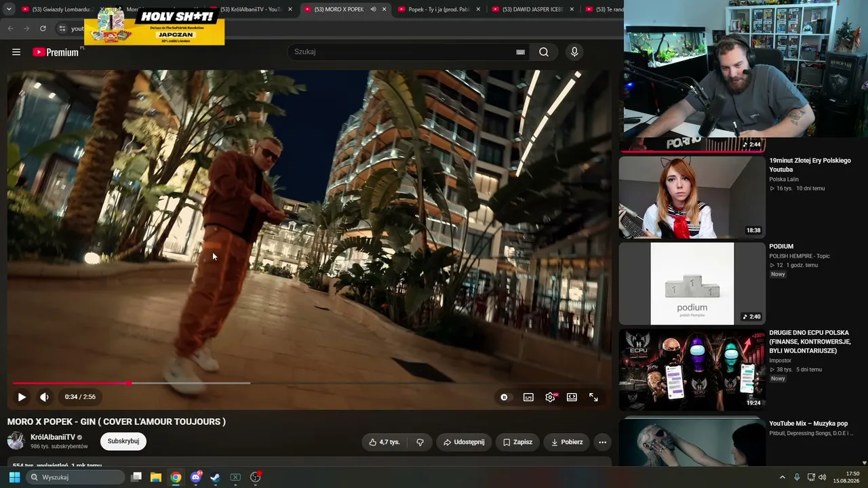The height and width of the screenshot is (488, 868).
Task: Open the on-screen keyboard in search box
Action: [x=520, y=52]
